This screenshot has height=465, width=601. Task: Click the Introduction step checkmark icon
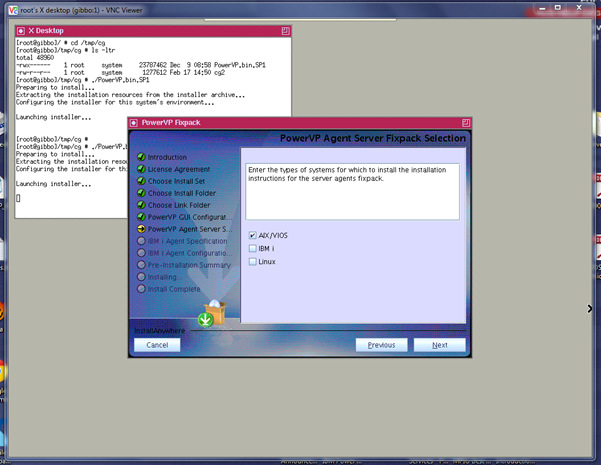(141, 157)
